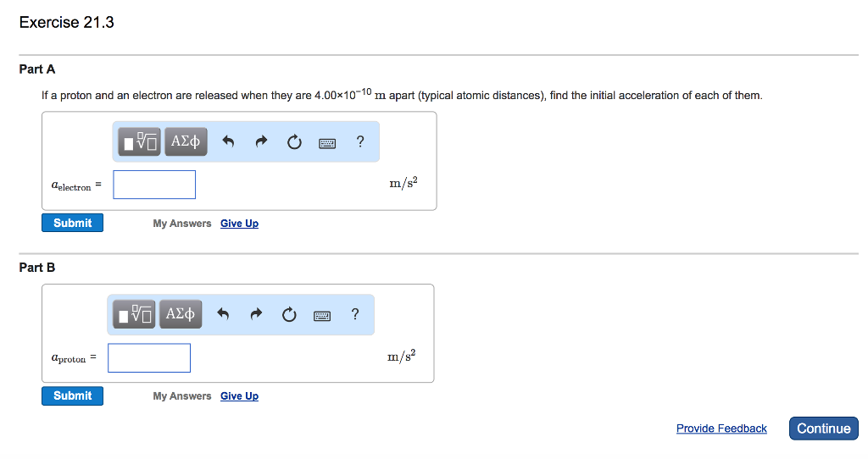Submit the Part A answer

[72, 223]
